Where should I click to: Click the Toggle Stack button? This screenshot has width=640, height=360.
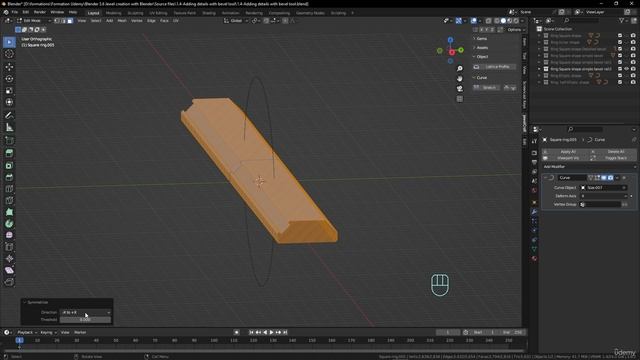pyautogui.click(x=613, y=158)
